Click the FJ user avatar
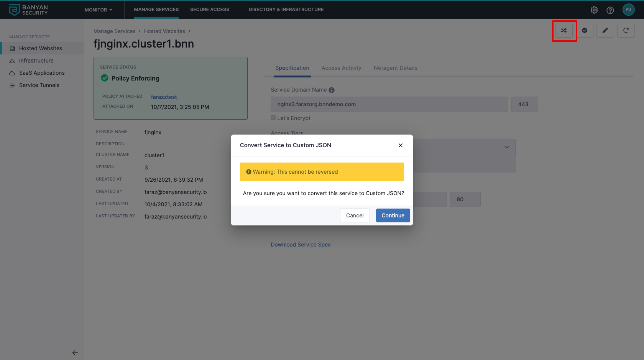Screen dimensions: 644x360 pos(629,10)
